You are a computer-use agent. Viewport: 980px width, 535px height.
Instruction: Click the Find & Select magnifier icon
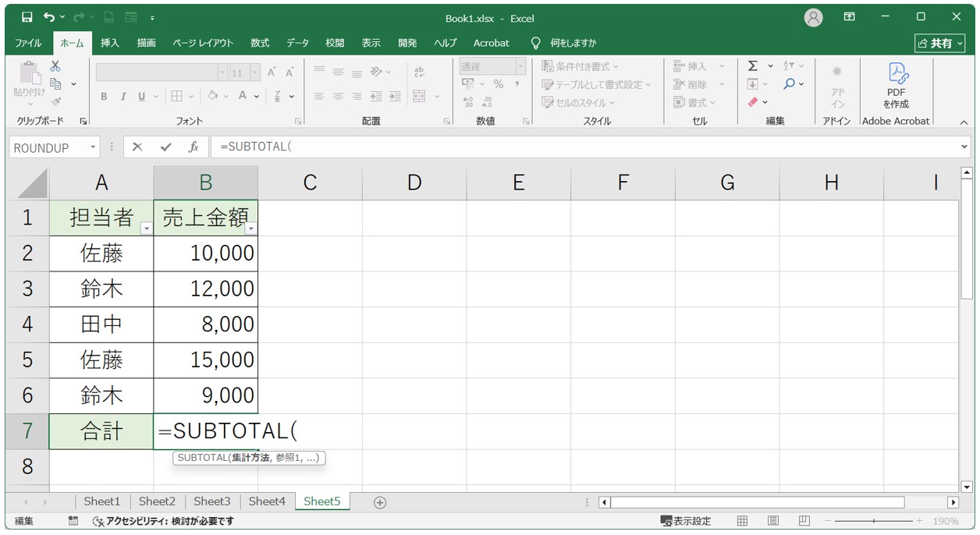790,84
